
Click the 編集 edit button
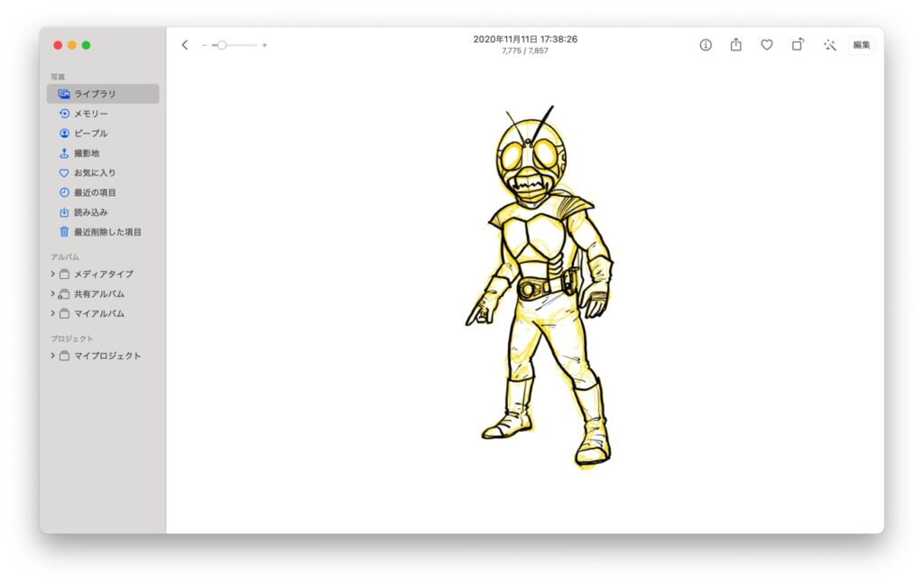[862, 45]
